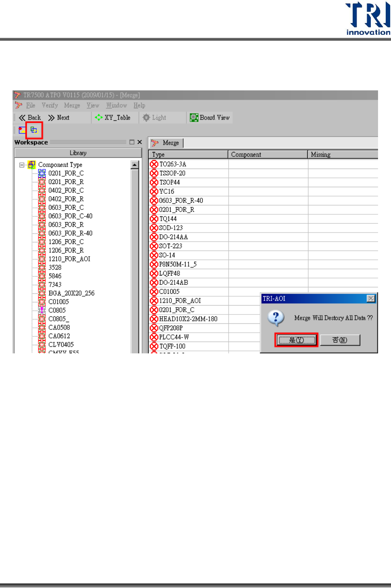391x588 pixels.
Task: Open Board View from the toolbar
Action: (210, 118)
